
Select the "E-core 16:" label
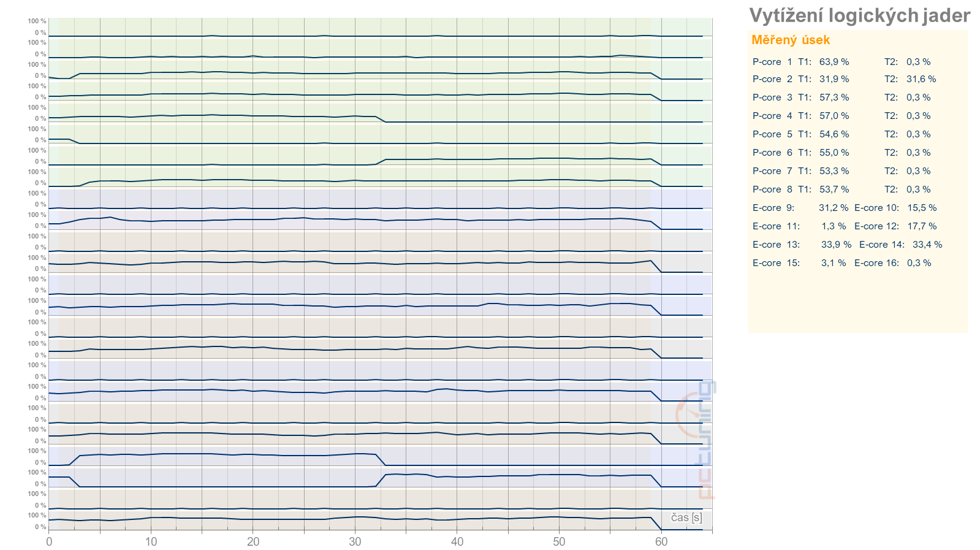[876, 263]
